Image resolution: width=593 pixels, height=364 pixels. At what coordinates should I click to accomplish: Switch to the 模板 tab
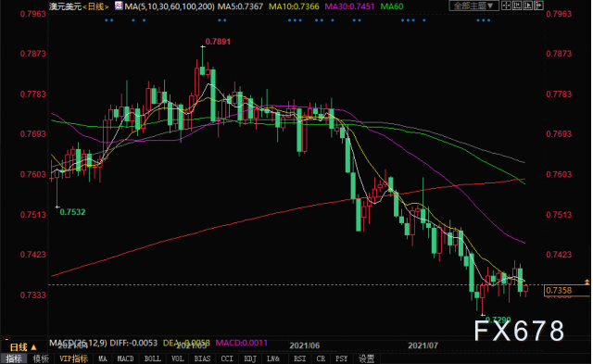tap(41, 358)
